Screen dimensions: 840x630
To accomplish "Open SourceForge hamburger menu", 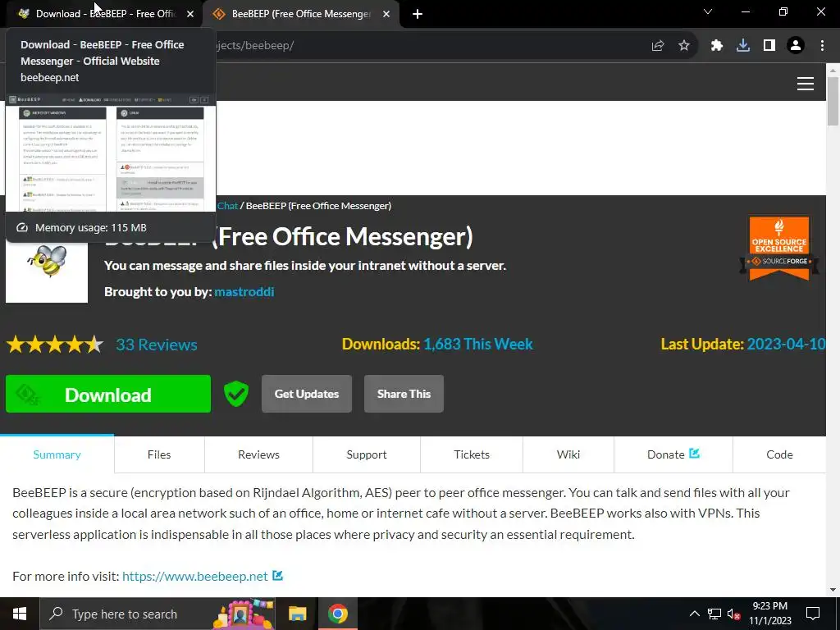I will click(806, 84).
